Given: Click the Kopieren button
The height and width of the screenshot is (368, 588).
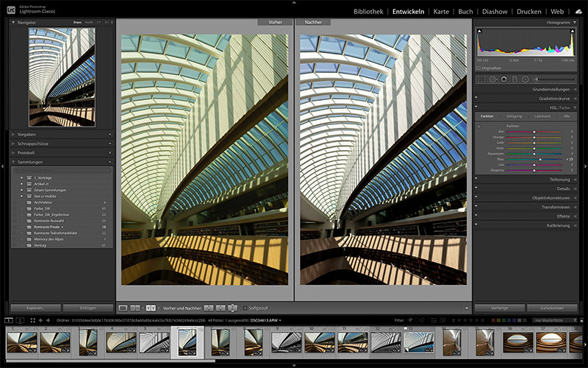Looking at the screenshot, I should click(x=35, y=308).
